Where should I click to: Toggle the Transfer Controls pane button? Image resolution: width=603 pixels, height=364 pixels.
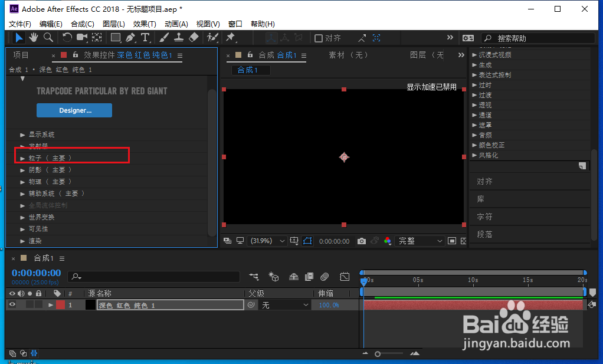click(x=23, y=353)
